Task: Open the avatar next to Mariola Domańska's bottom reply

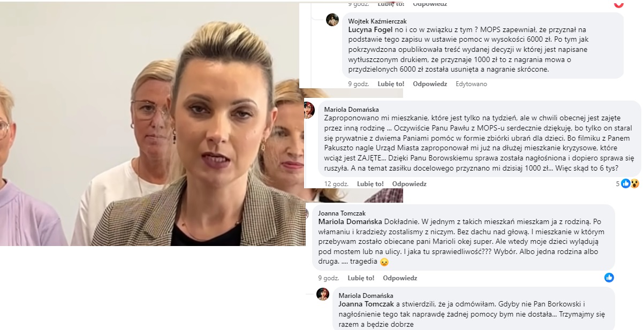Action: (x=323, y=294)
